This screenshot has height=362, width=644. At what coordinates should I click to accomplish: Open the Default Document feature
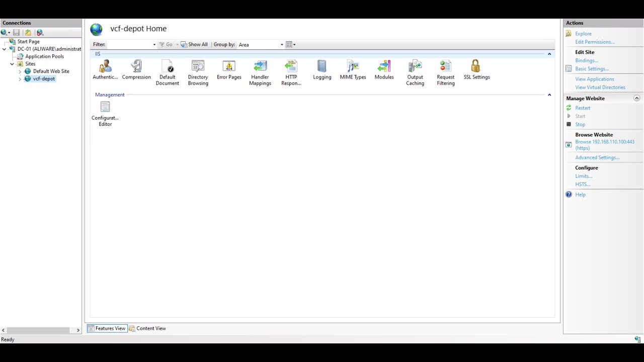coord(167,73)
